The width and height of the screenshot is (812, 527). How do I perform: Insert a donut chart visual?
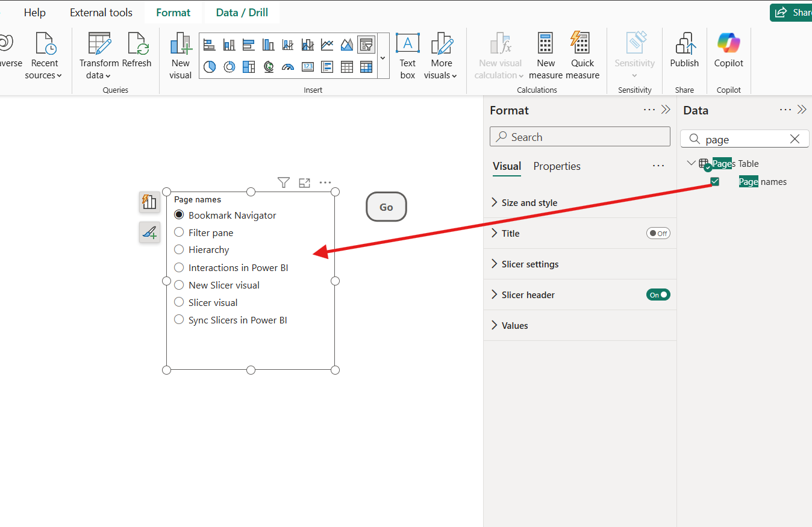click(x=229, y=67)
